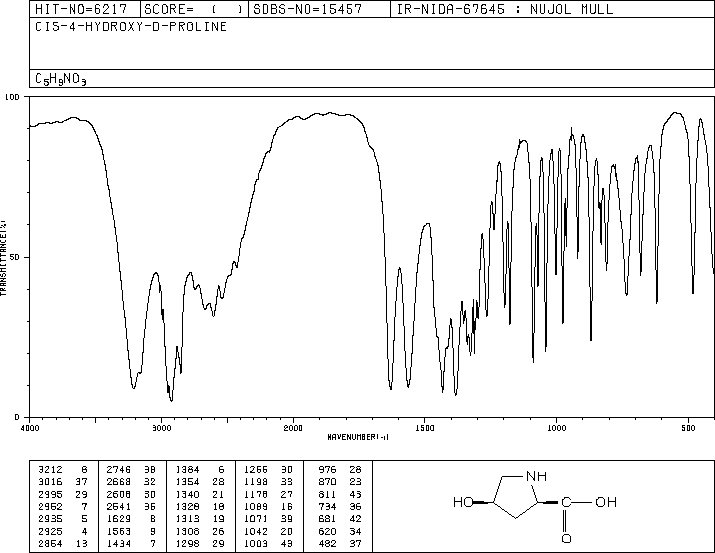Click the SCORE field in header
The width and height of the screenshot is (715, 553).
tap(194, 9)
